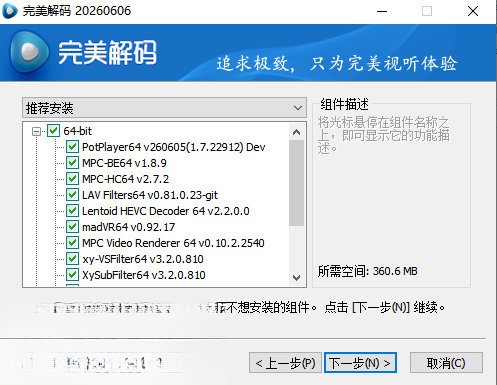Uncheck PotPlayer64 v260605 component
The height and width of the screenshot is (385, 497).
tap(72, 147)
